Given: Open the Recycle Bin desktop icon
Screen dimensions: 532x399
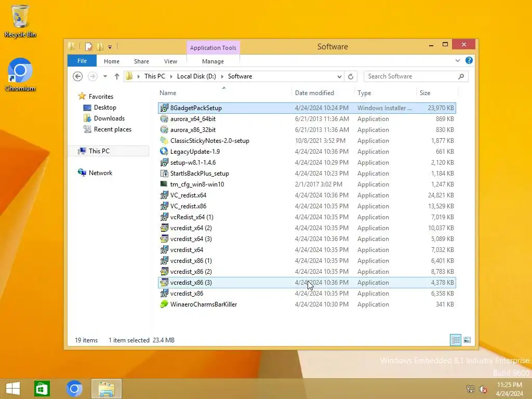Looking at the screenshot, I should [20, 21].
